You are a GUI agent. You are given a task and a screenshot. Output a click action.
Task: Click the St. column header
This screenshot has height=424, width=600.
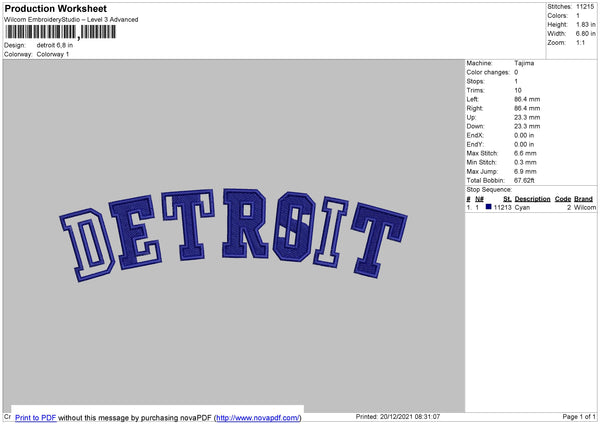[507, 199]
